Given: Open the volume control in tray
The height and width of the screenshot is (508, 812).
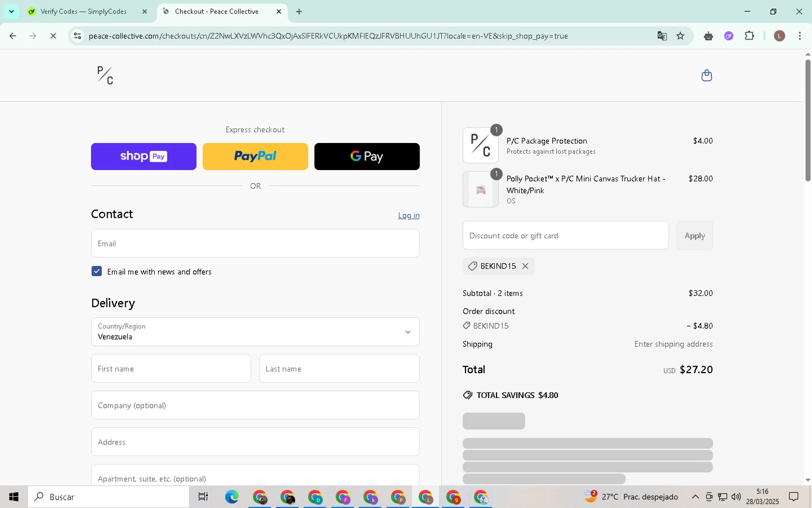Looking at the screenshot, I should pyautogui.click(x=736, y=497).
